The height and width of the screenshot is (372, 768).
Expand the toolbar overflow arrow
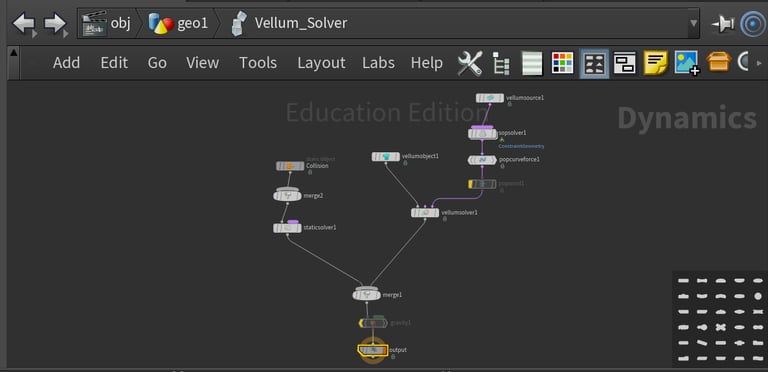point(760,63)
